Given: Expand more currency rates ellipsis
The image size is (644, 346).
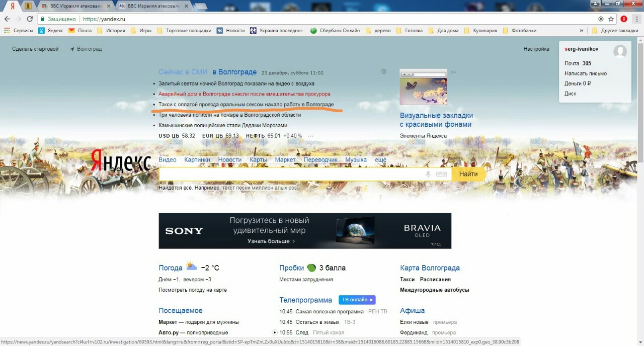Looking at the screenshot, I should (310, 136).
